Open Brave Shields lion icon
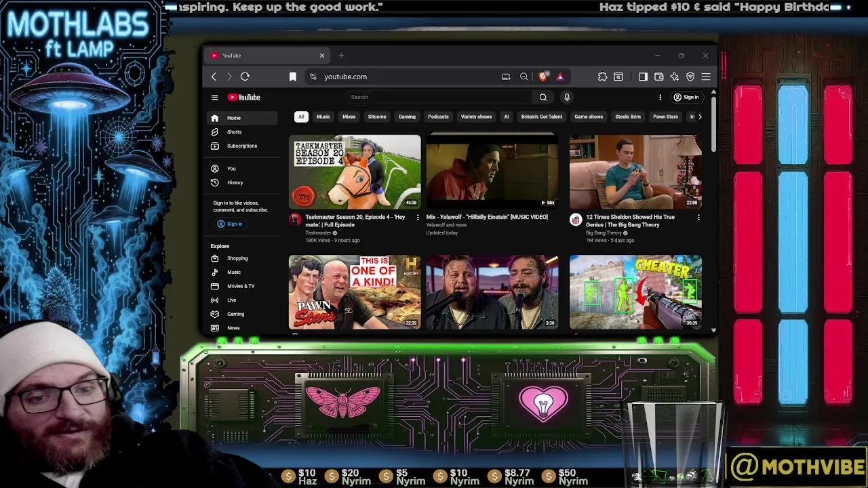 point(542,77)
